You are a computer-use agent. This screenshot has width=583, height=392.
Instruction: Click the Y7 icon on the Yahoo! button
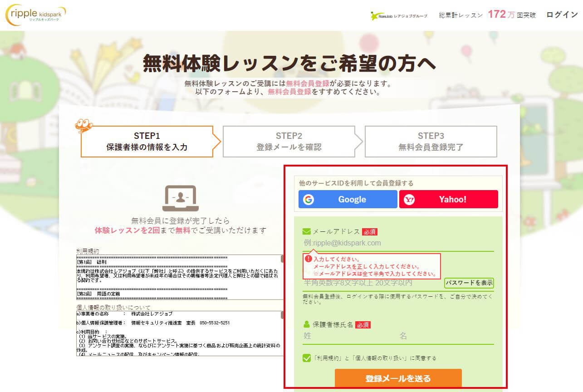[410, 199]
